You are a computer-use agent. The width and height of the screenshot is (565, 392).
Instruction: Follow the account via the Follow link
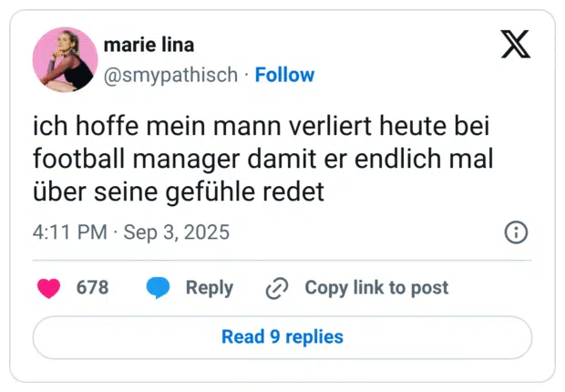pyautogui.click(x=284, y=75)
